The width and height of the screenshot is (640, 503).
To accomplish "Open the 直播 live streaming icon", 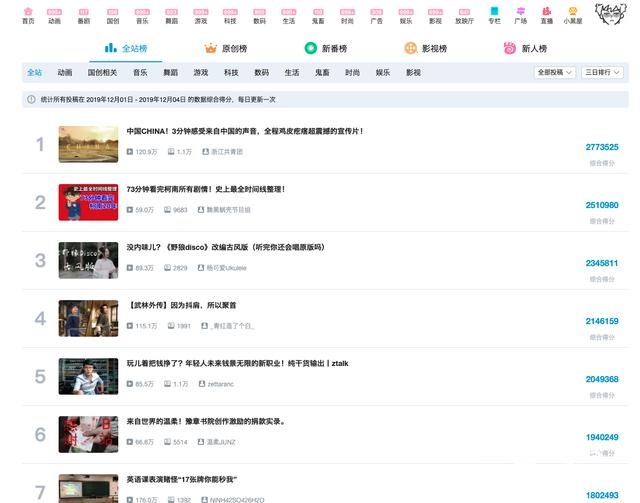I will coord(546,13).
